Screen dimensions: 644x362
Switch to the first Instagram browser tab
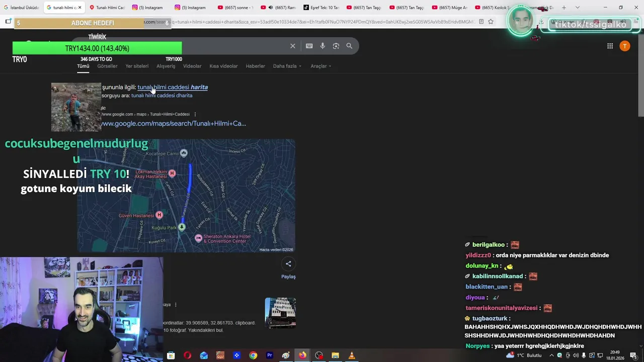149,8
